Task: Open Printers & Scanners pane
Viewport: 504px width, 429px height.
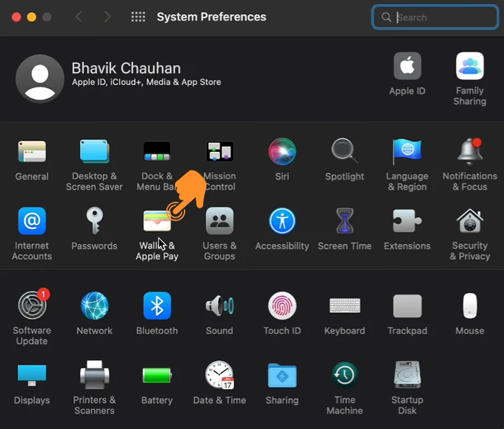Action: [94, 375]
